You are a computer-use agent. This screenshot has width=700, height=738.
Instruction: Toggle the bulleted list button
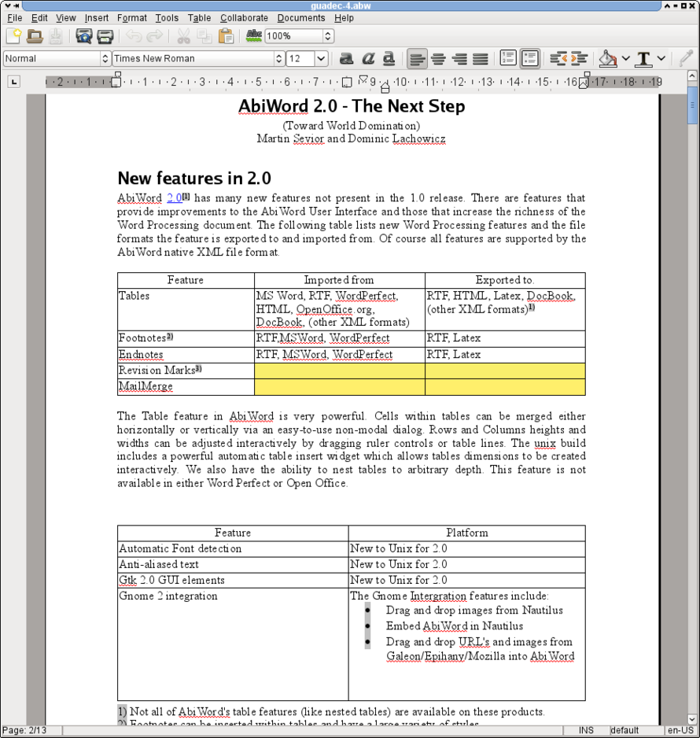[x=530, y=59]
